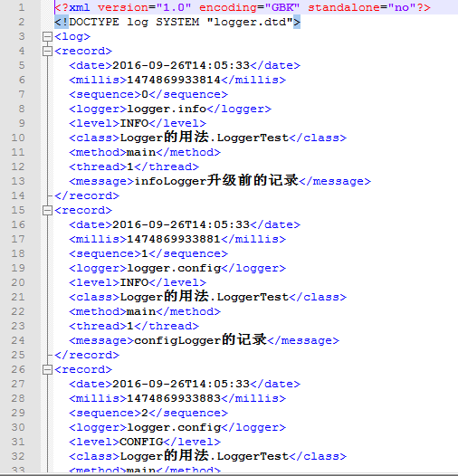Click the sequence value 2 on line 29
This screenshot has height=476, width=458.
[x=145, y=413]
